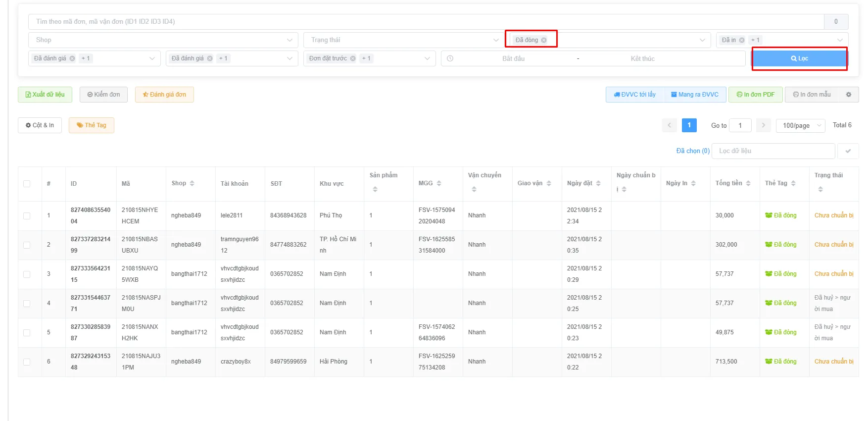Go to the previous page arrow
Screen dimensions: 868x421
point(670,125)
